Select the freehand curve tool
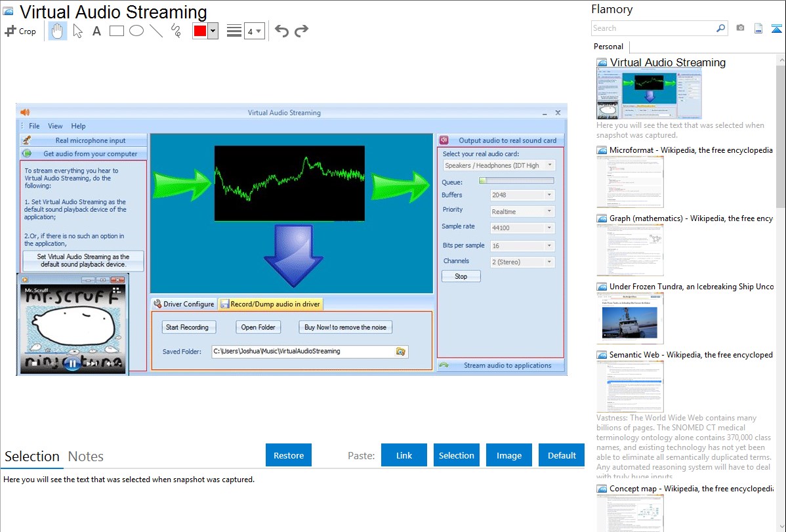The image size is (786, 532). tap(176, 31)
